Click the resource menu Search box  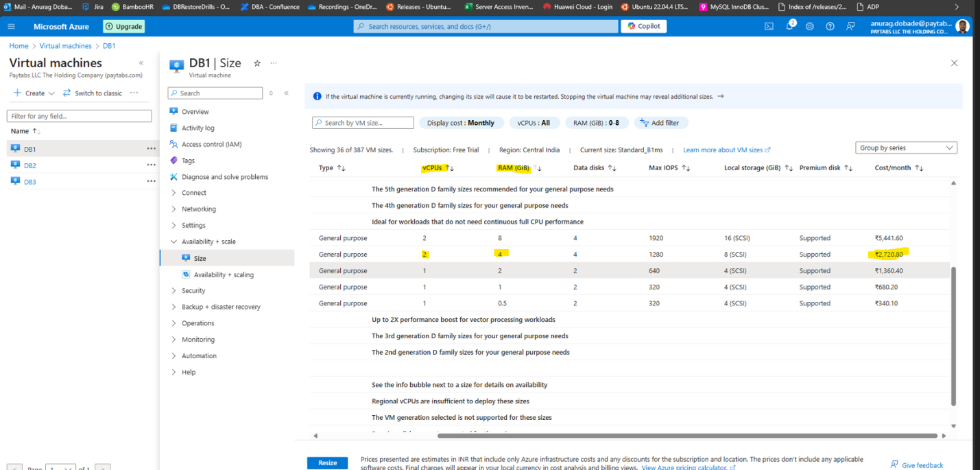coord(215,93)
